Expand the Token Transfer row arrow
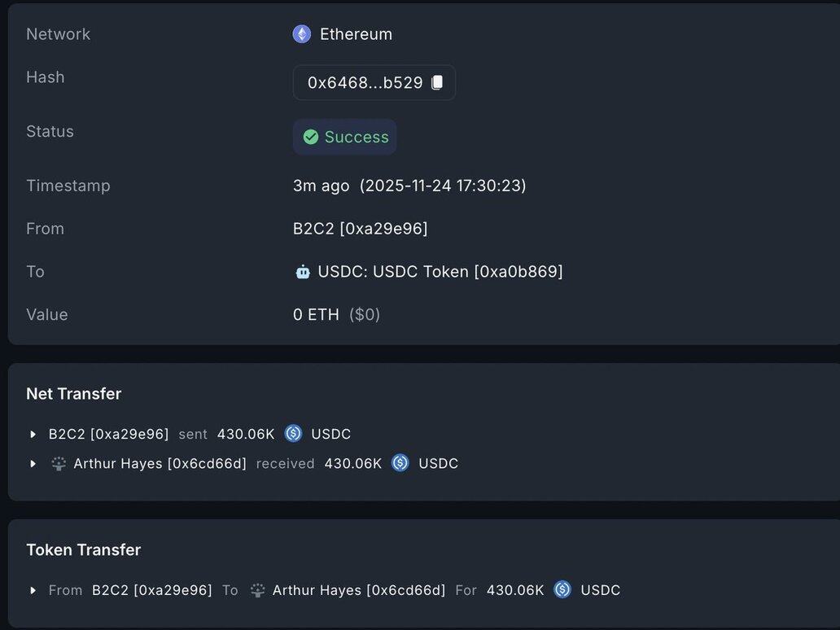This screenshot has height=630, width=840. [33, 590]
